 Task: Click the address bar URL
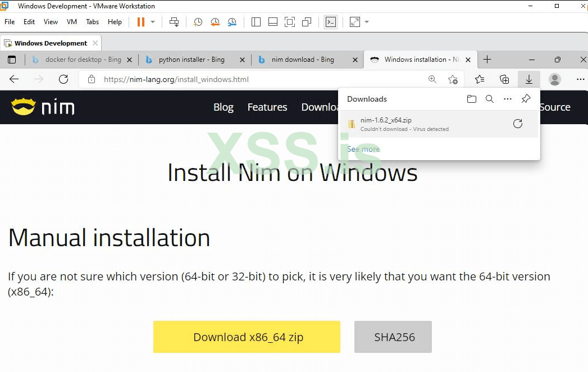point(176,80)
